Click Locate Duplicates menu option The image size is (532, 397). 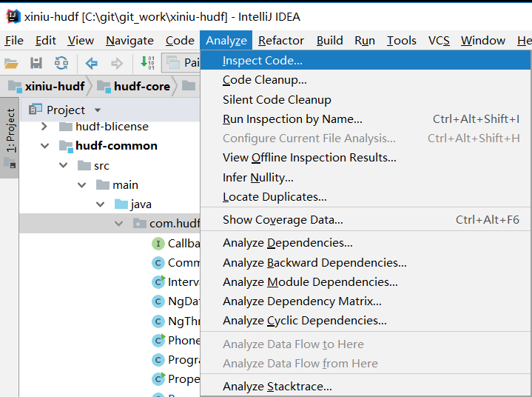[275, 197]
